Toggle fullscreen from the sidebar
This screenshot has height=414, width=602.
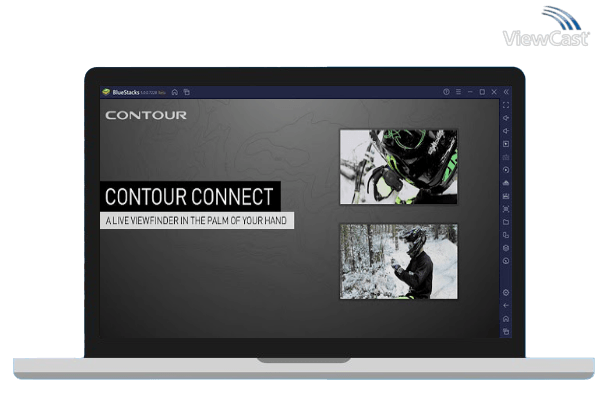506,105
